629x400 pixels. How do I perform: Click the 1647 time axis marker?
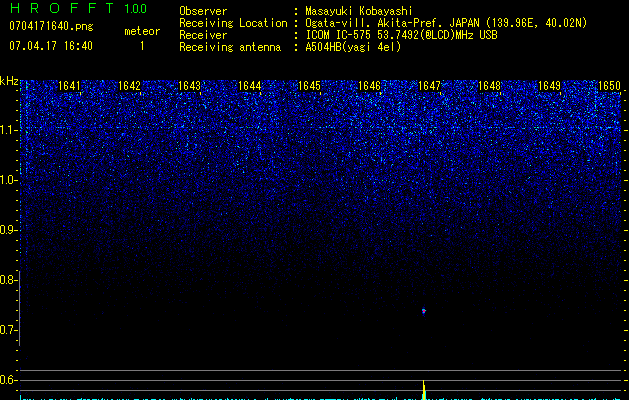pos(429,86)
